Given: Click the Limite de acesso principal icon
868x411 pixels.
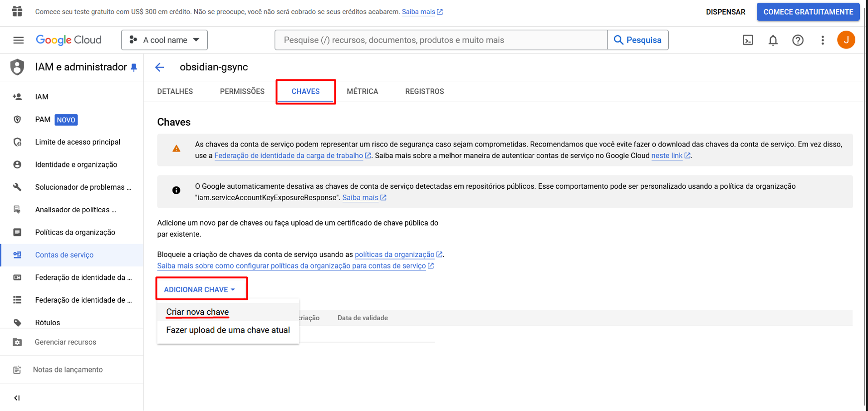Looking at the screenshot, I should pyautogui.click(x=17, y=142).
